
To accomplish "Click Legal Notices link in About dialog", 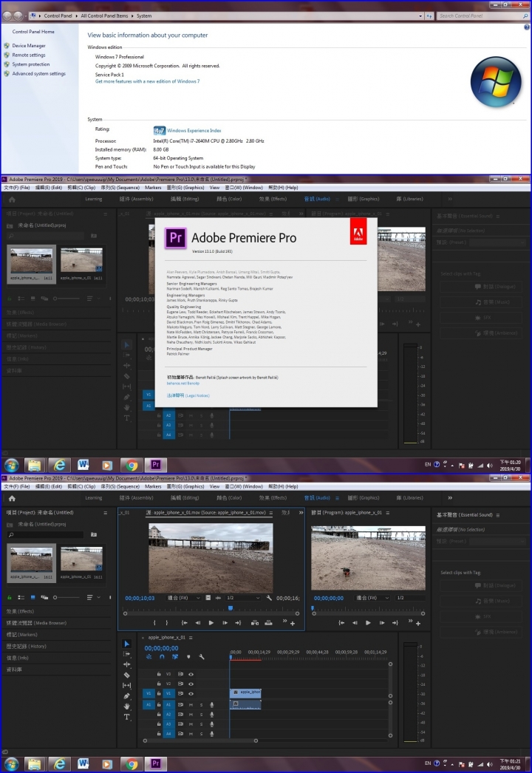I will tap(188, 395).
